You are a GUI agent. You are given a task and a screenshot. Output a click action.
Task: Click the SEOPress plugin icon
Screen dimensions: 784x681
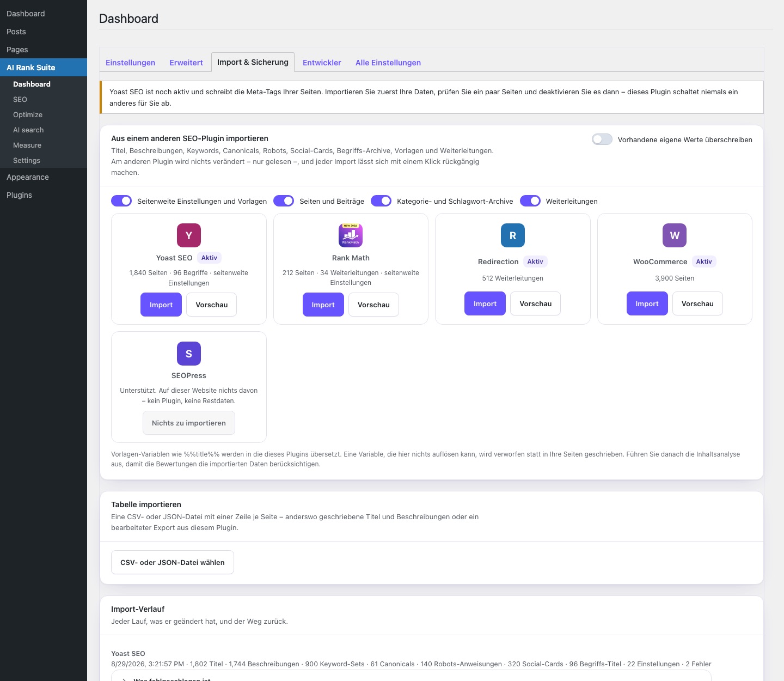pyautogui.click(x=189, y=354)
